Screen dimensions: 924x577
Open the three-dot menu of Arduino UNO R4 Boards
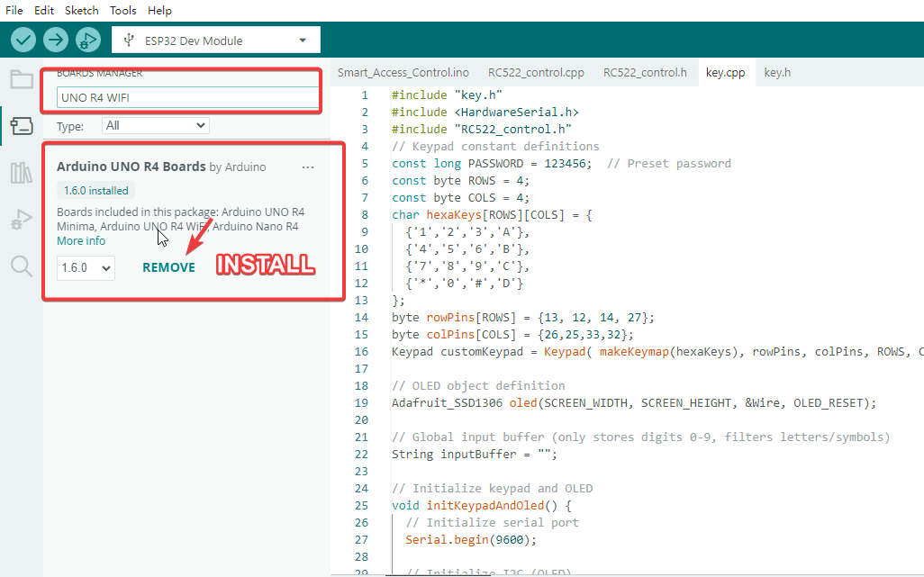pyautogui.click(x=308, y=167)
